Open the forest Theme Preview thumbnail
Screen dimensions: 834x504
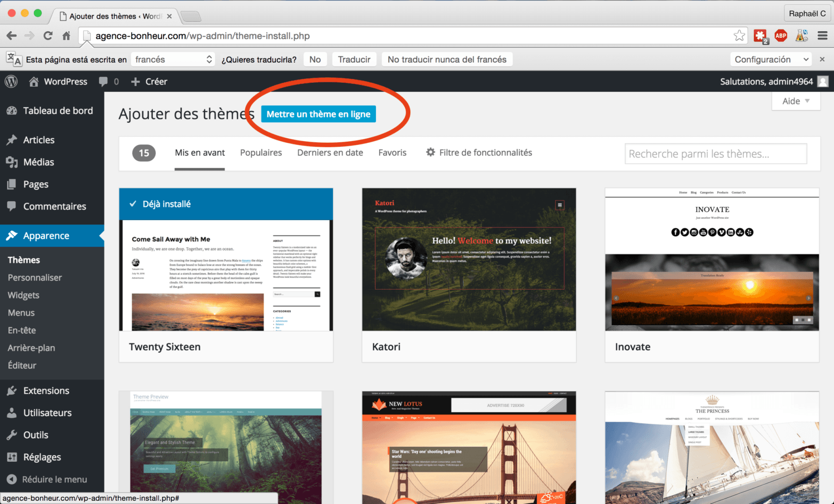tap(226, 447)
